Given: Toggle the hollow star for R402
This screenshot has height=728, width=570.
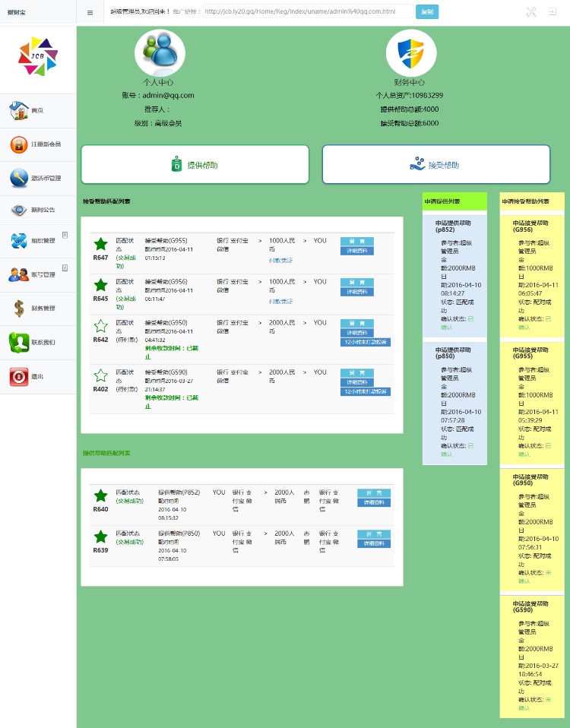Looking at the screenshot, I should pyautogui.click(x=101, y=375).
